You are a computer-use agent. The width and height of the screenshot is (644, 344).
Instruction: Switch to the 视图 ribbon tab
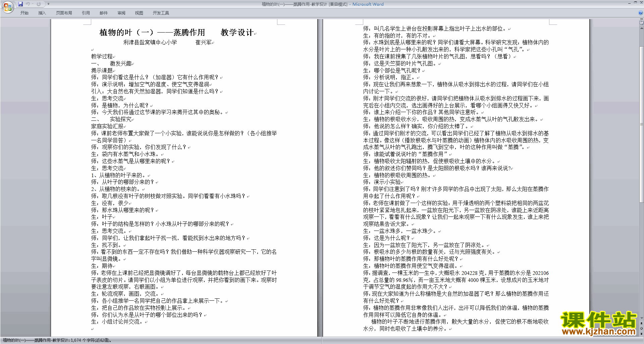(139, 13)
